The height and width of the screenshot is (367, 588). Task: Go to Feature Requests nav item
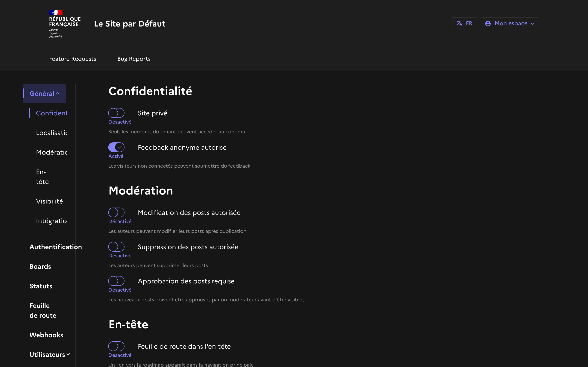pos(72,59)
